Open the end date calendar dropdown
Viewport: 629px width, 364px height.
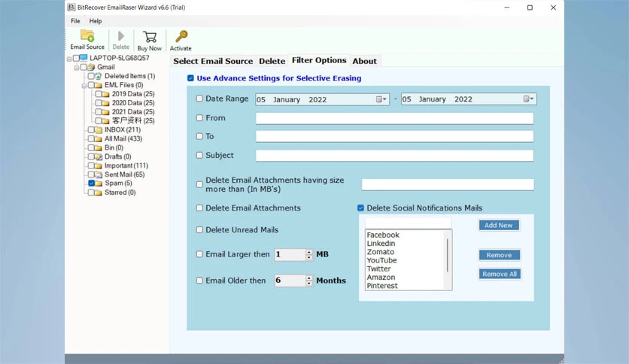tap(529, 99)
